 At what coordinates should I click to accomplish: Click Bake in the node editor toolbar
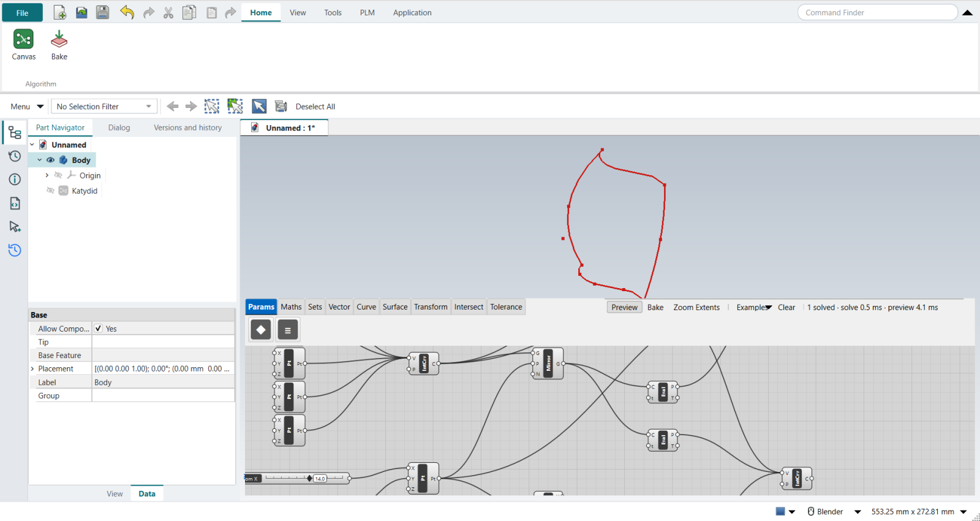click(x=655, y=307)
